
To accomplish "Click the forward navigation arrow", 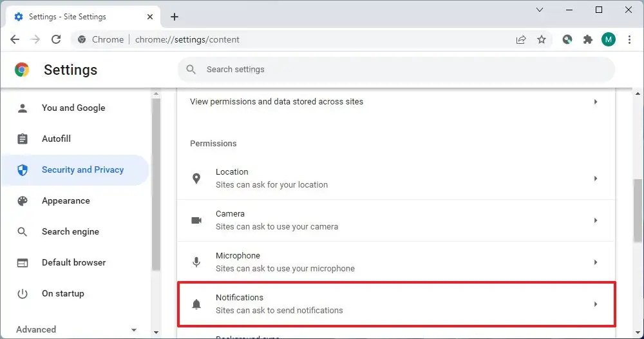I will (x=35, y=39).
